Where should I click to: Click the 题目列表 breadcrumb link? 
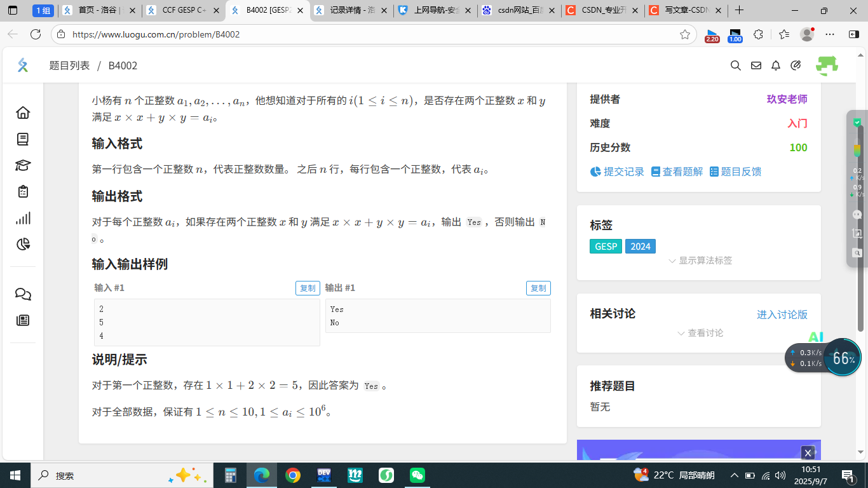69,65
